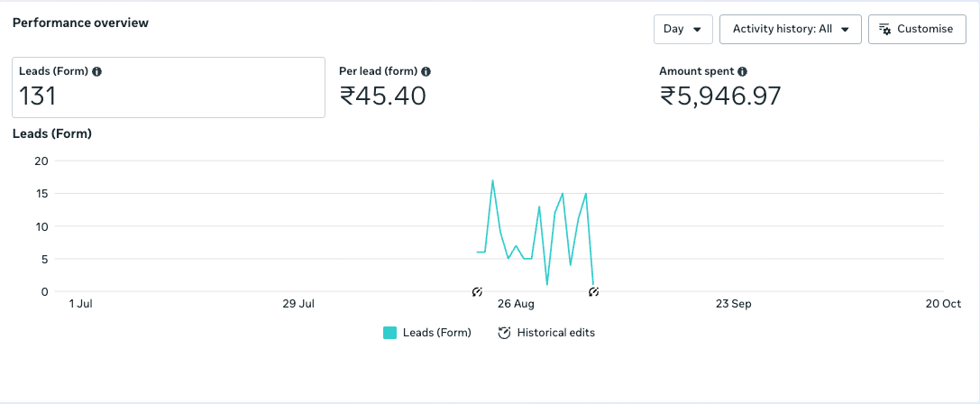Screen dimensions: 980x404
Task: Select the 29 Jul axis label
Action: 298,304
